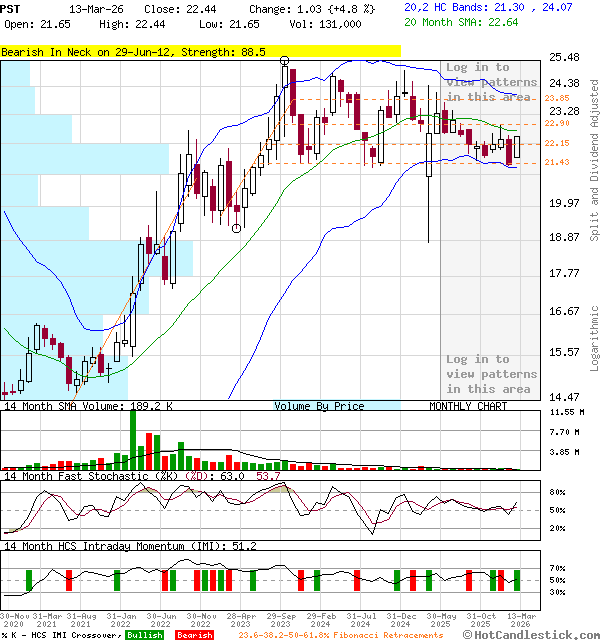This screenshot has width=600, height=640.
Task: Select the green Bullish legend box
Action: (x=144, y=634)
